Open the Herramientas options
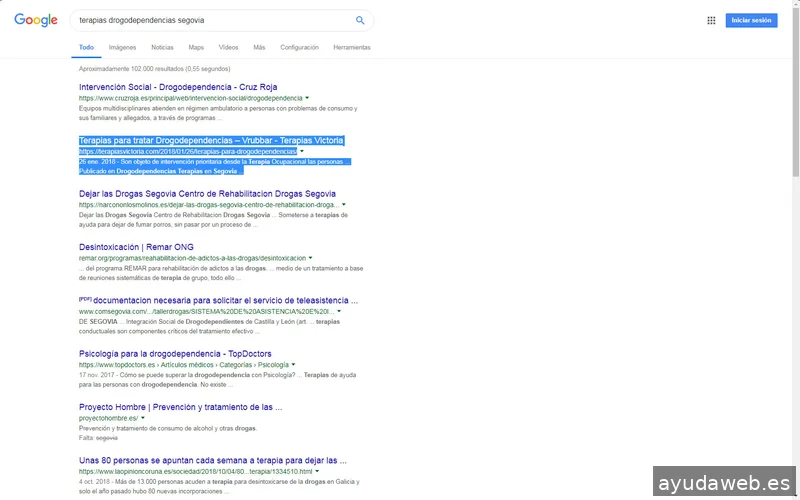Screen dimensions: 800x500 [352, 47]
